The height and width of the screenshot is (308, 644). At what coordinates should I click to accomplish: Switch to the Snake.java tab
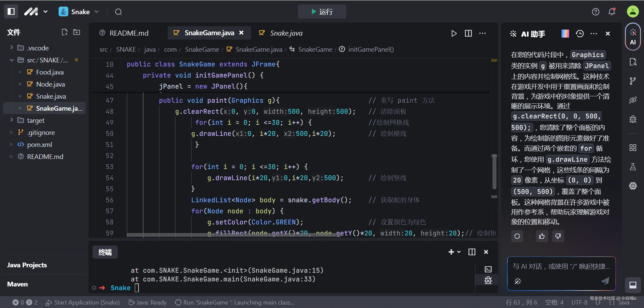point(286,33)
